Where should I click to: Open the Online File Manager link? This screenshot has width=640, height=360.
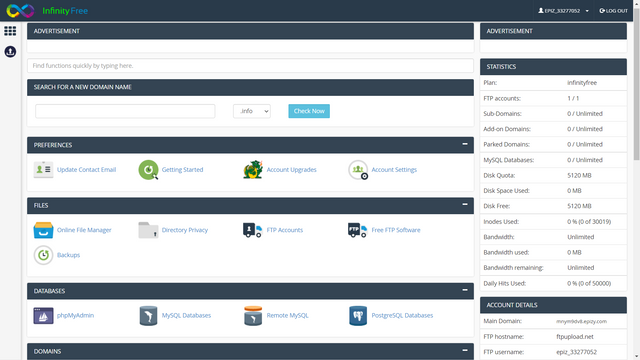pos(84,230)
